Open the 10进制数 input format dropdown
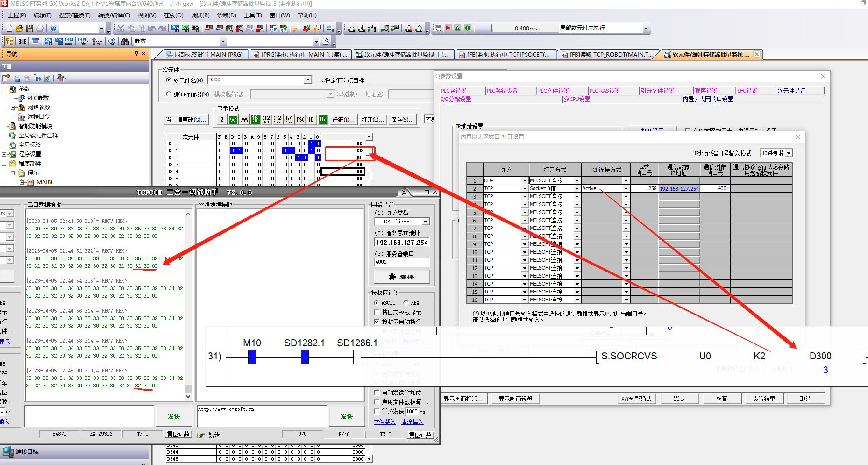This screenshot has height=465, width=868. coord(789,153)
